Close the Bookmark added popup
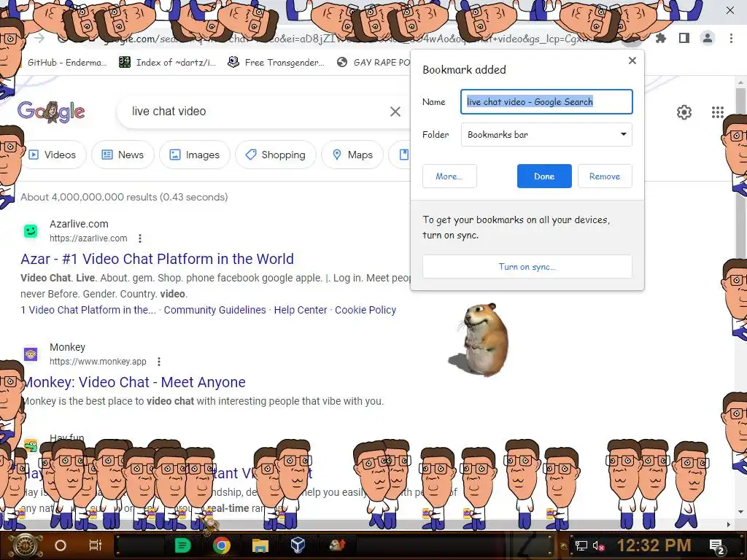The image size is (747, 560). coord(632,61)
